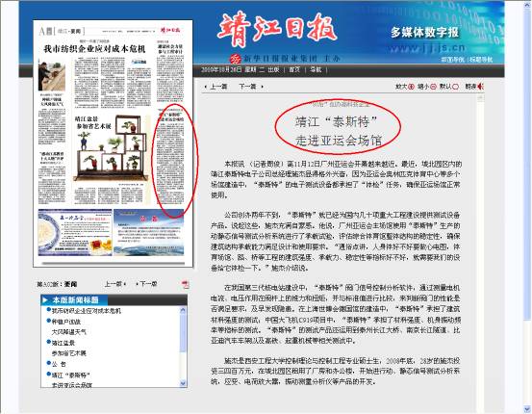
Task: Click the 默认 default size circle icon
Action: pos(455,87)
